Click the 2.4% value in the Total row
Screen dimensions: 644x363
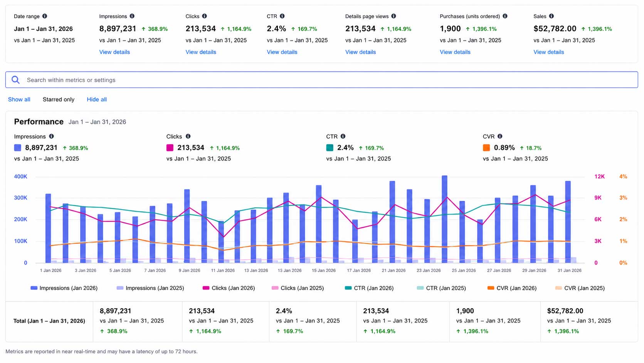click(284, 311)
